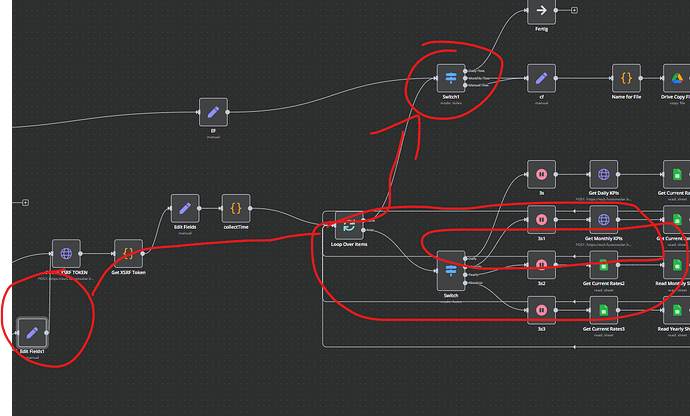Select the EF edit fields node
The width and height of the screenshot is (690, 416).
213,112
